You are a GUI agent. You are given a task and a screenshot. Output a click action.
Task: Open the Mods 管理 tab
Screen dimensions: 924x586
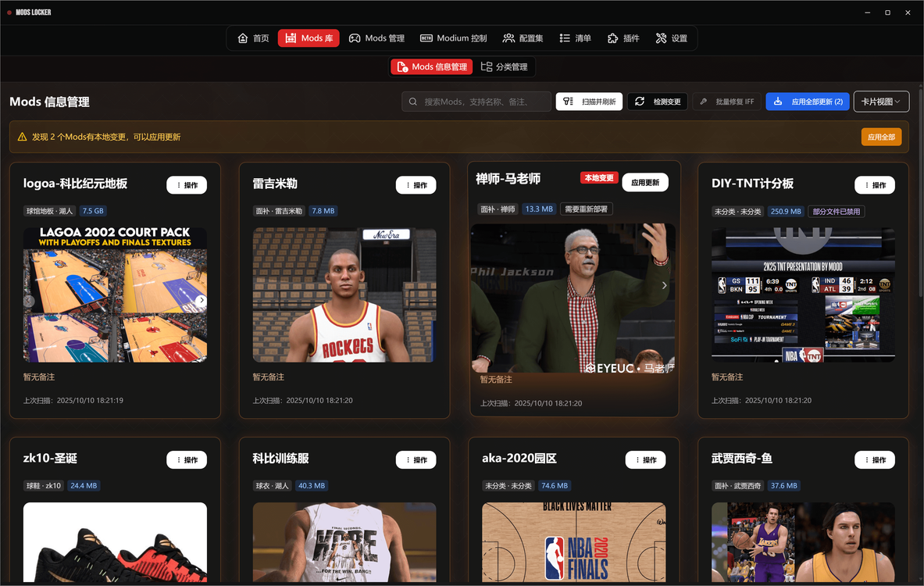(376, 38)
